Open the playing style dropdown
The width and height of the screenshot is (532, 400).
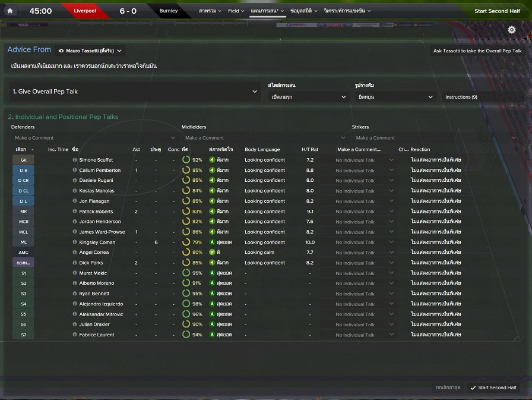point(308,97)
